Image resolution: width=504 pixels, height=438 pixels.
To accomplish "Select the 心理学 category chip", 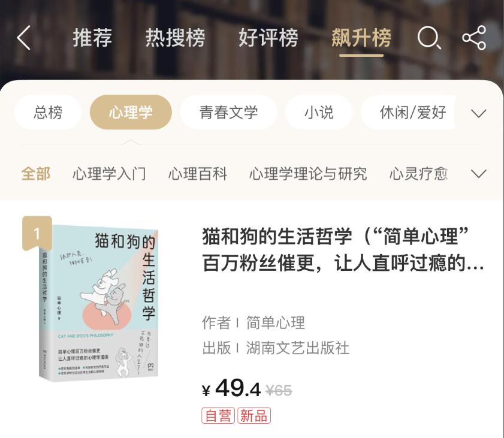I will (131, 113).
